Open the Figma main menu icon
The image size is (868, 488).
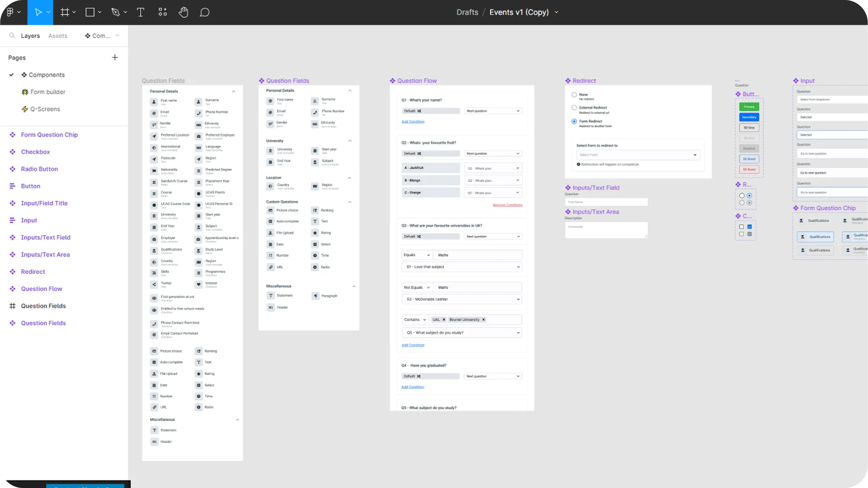10,12
